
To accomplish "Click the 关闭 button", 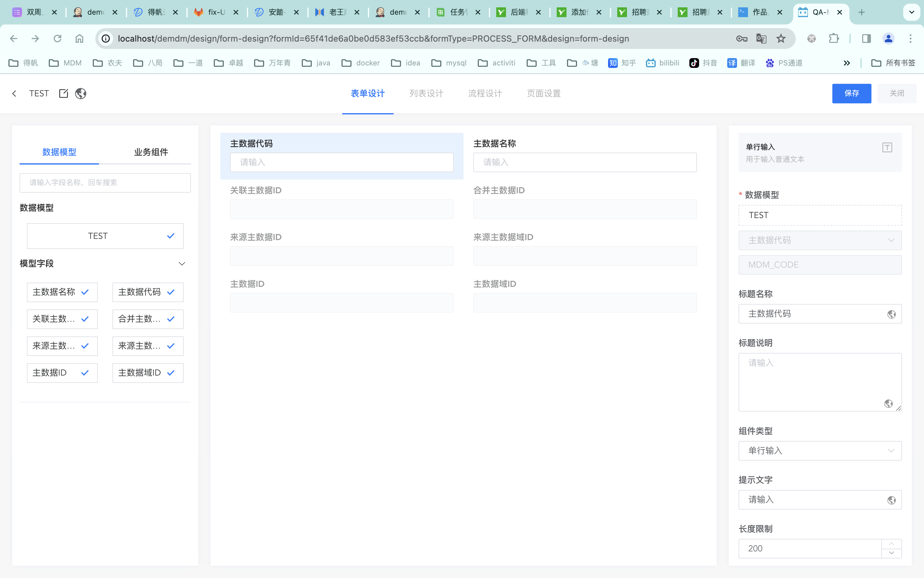I will (x=897, y=93).
